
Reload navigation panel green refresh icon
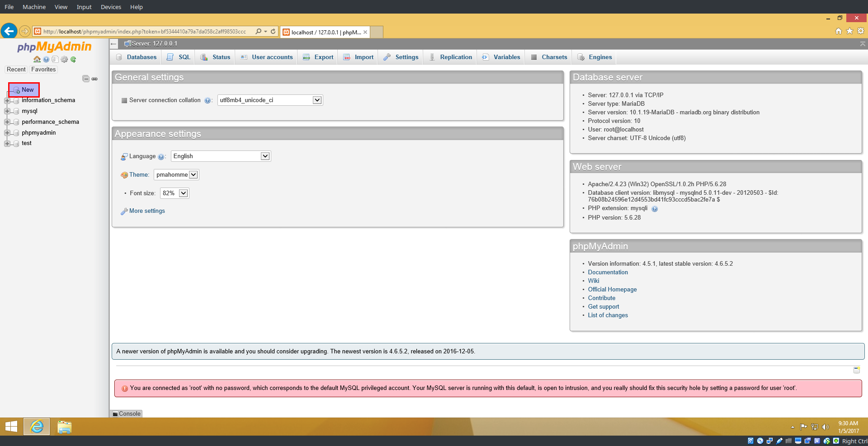click(73, 59)
